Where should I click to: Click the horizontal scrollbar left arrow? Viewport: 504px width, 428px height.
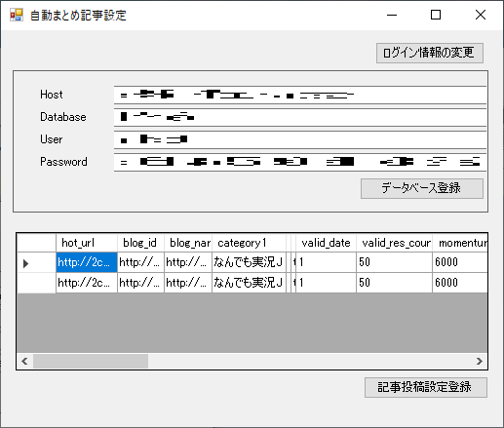(24, 361)
